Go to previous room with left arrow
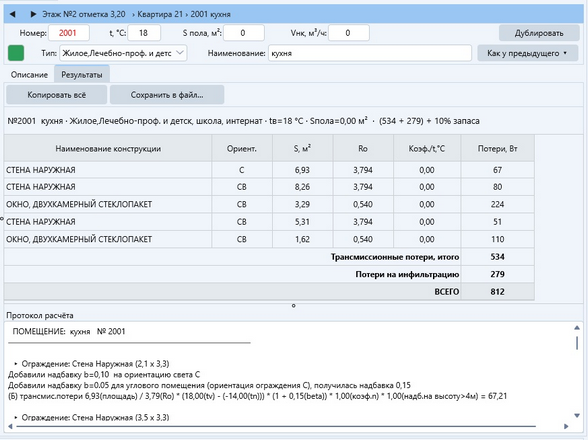 tap(12, 14)
